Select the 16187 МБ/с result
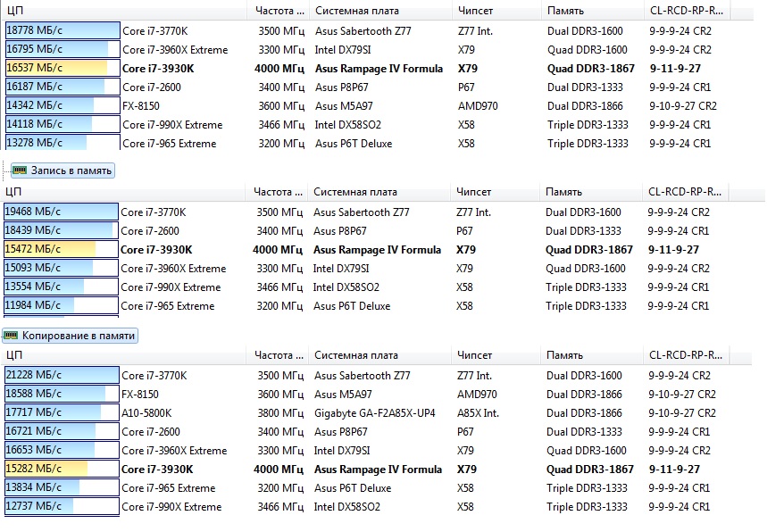The image size is (767, 532). [x=63, y=87]
